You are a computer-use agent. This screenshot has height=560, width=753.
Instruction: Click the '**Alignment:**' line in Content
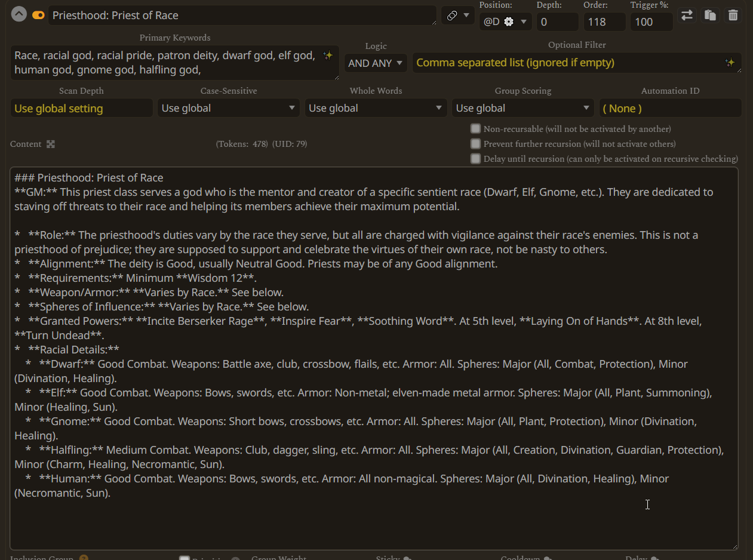click(257, 263)
